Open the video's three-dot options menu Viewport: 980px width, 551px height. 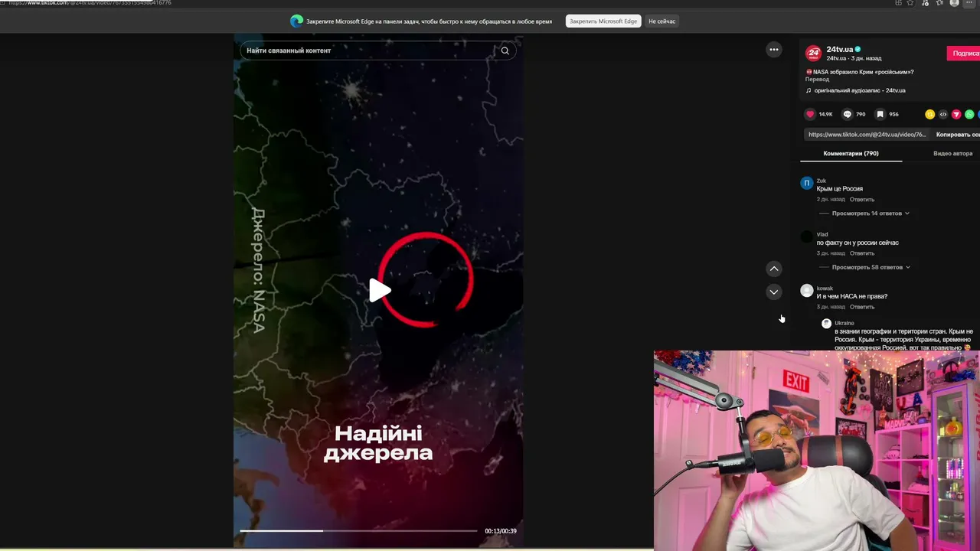tap(774, 50)
